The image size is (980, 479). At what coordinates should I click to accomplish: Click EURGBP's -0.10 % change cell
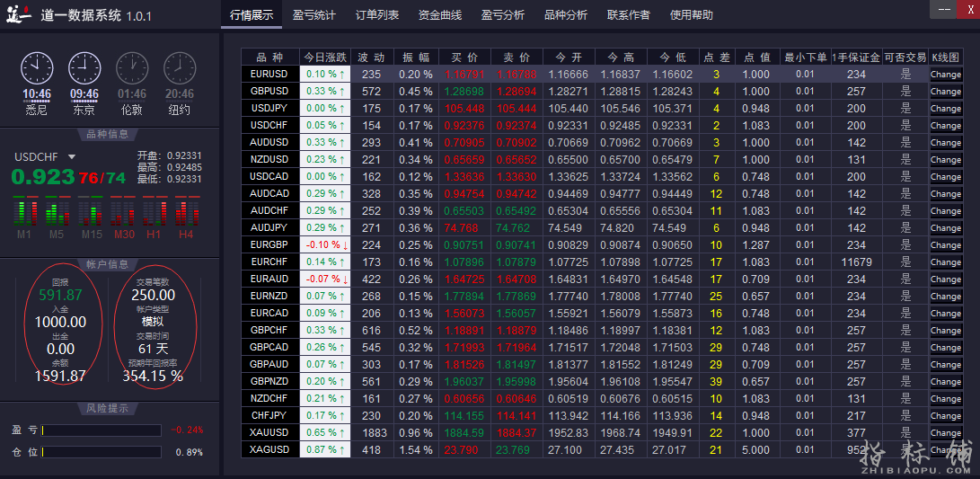325,245
